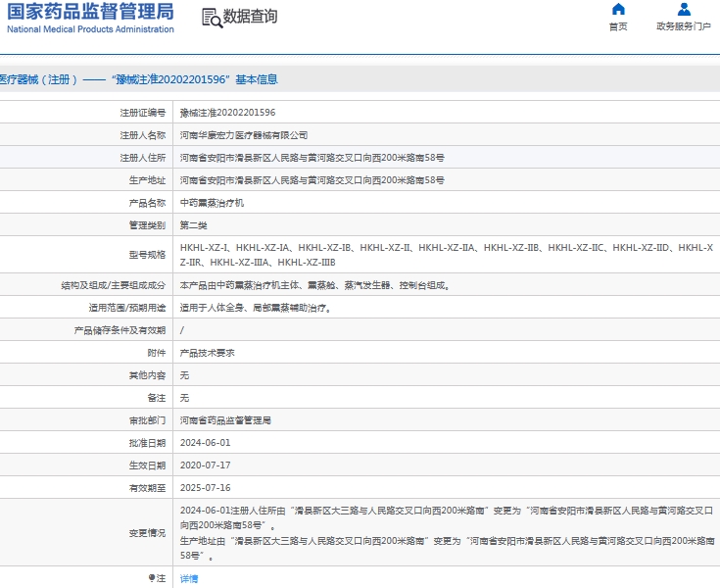Click the 审批部门 label
Screen dimensions: 720x588
click(147, 420)
